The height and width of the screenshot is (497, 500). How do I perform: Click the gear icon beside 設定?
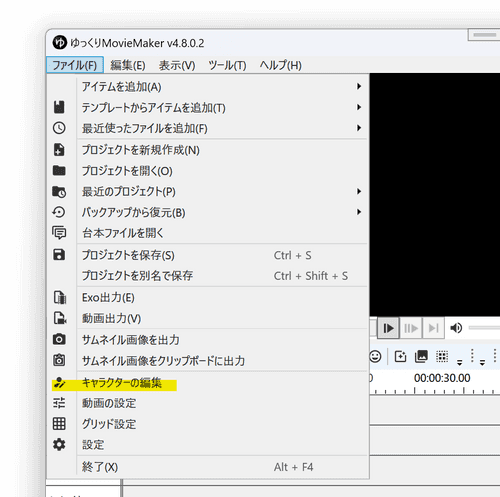[x=59, y=445]
